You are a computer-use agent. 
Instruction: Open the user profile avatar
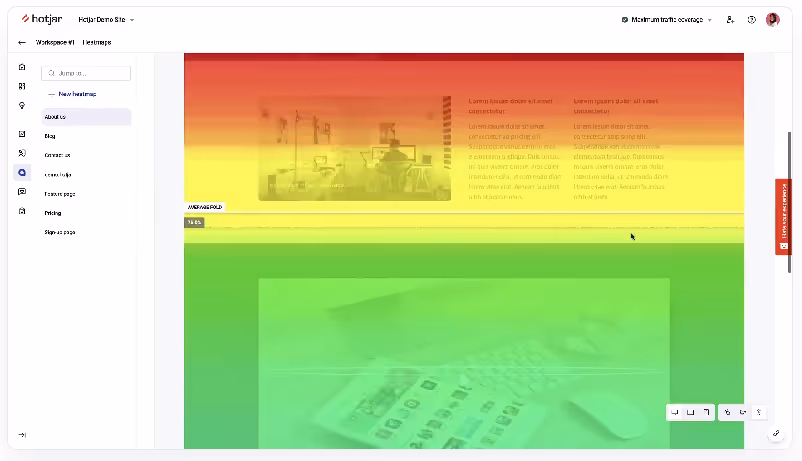(772, 19)
